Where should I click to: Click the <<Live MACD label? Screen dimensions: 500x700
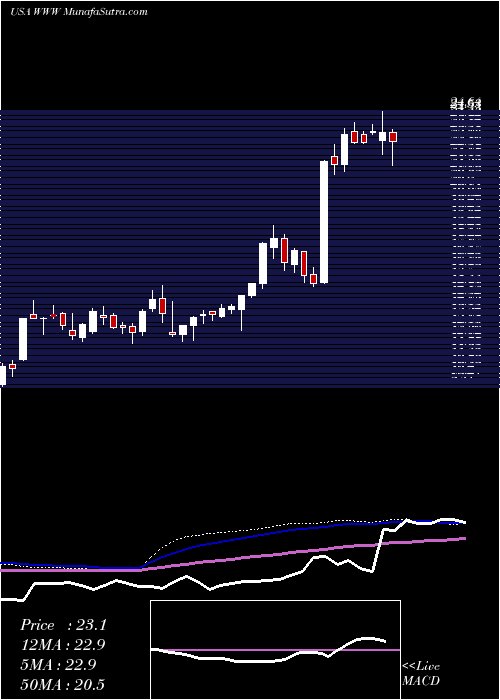(421, 674)
